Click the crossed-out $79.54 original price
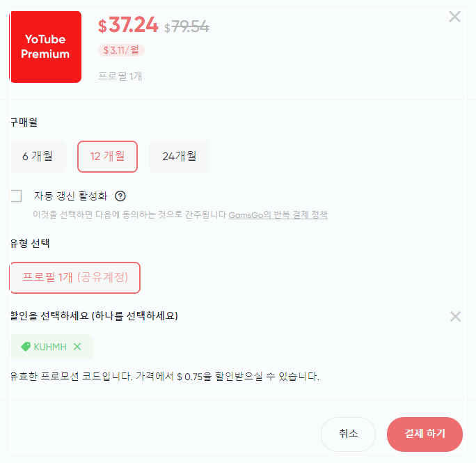The image size is (476, 463). click(187, 27)
